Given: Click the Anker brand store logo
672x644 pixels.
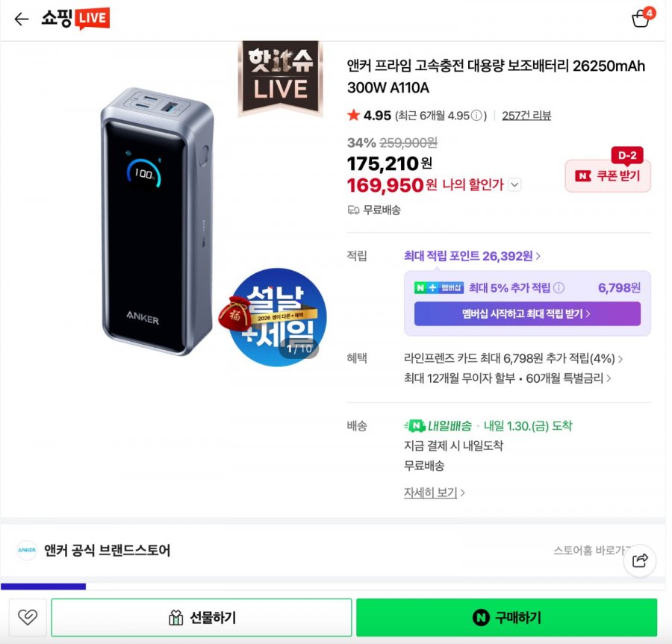Looking at the screenshot, I should pyautogui.click(x=27, y=551).
